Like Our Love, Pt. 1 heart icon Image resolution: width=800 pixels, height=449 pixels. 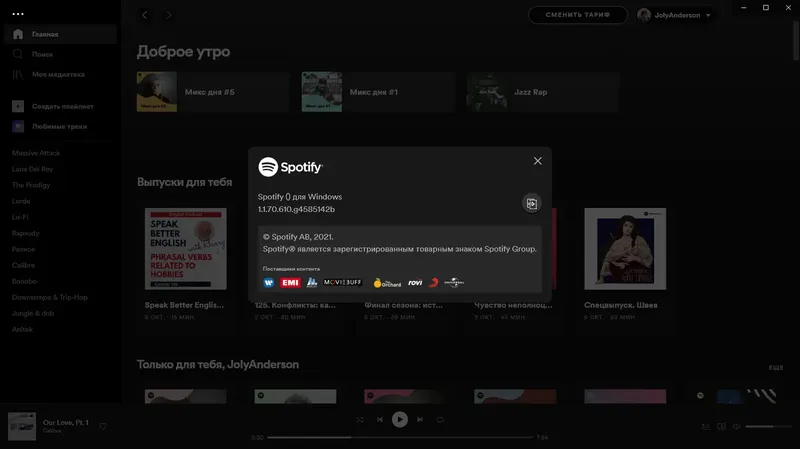pyautogui.click(x=103, y=426)
